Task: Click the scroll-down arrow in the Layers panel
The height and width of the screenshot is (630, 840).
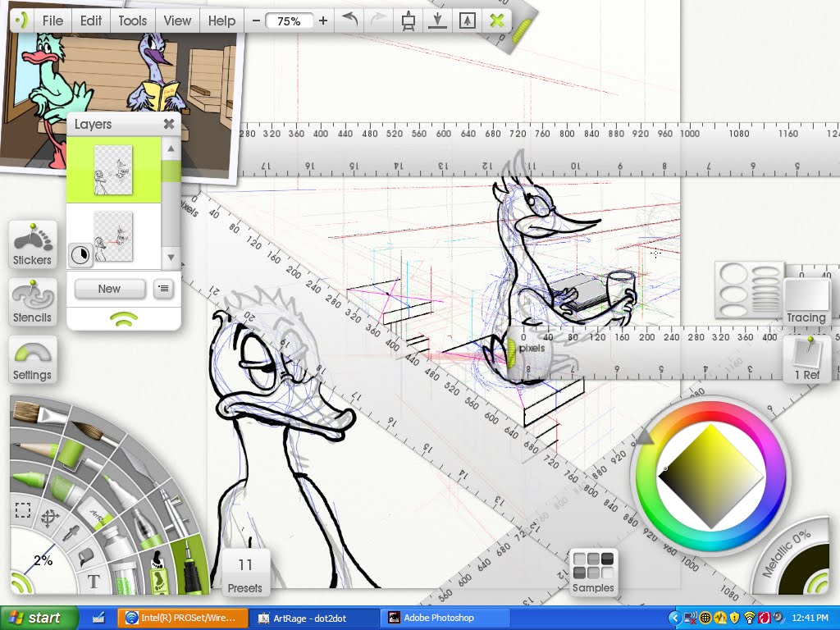Action: tap(171, 258)
